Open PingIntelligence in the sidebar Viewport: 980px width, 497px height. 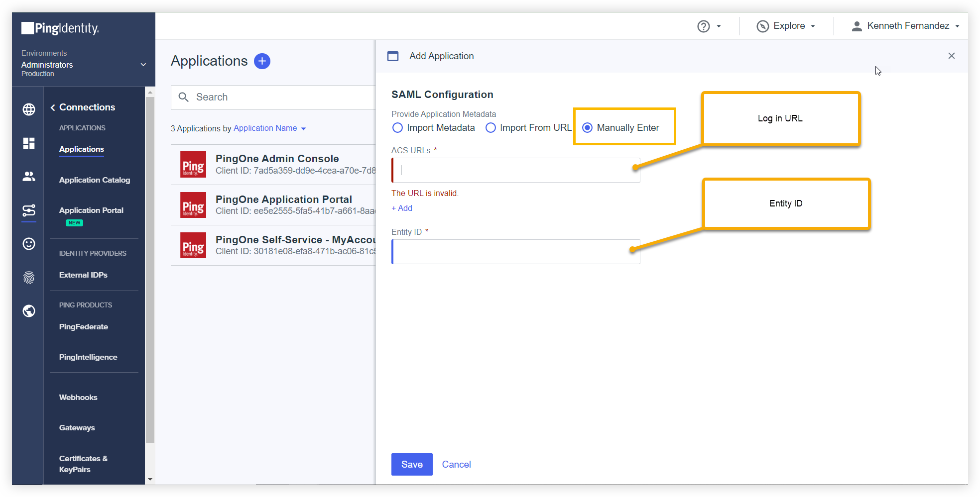88,357
